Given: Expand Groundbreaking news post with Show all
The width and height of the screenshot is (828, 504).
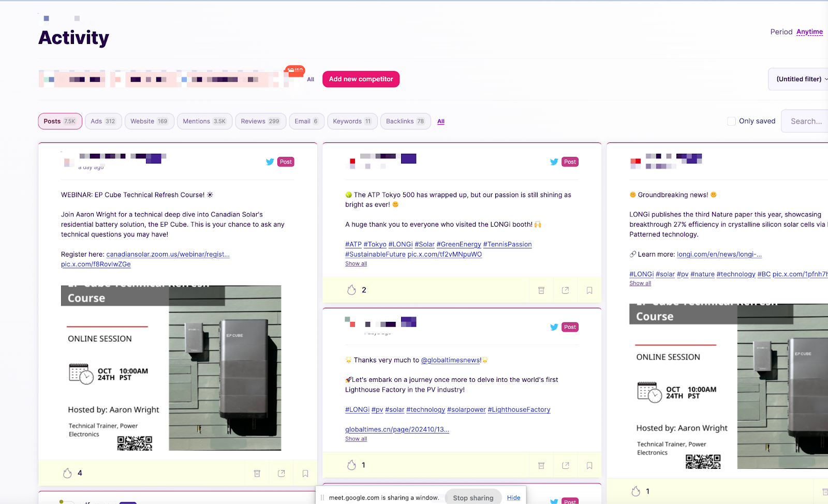Looking at the screenshot, I should click(640, 284).
